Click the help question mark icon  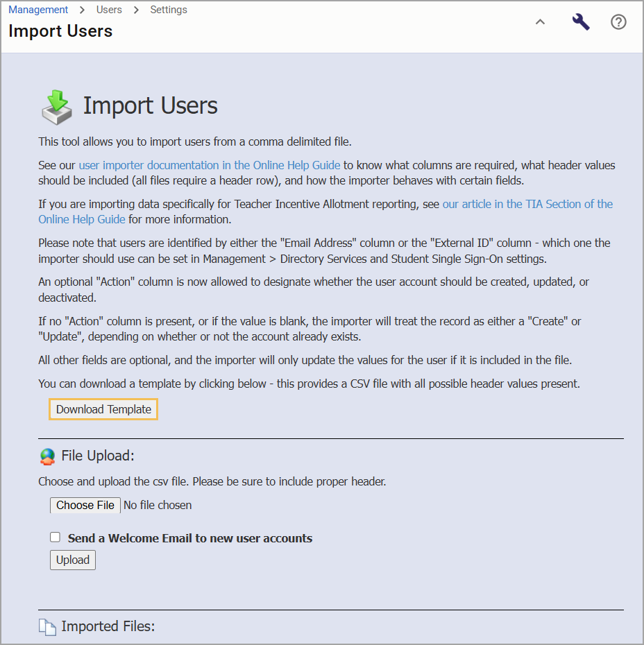pos(618,21)
